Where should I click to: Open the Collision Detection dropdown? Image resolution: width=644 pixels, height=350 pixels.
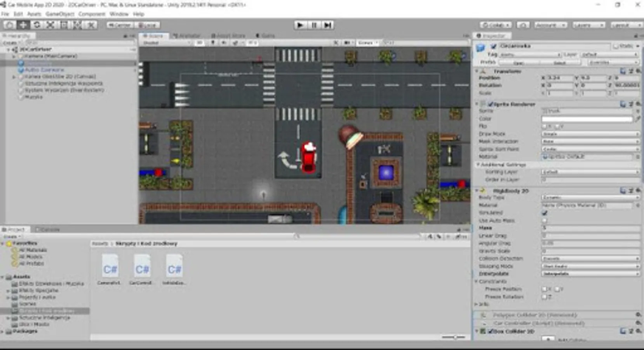pyautogui.click(x=590, y=259)
